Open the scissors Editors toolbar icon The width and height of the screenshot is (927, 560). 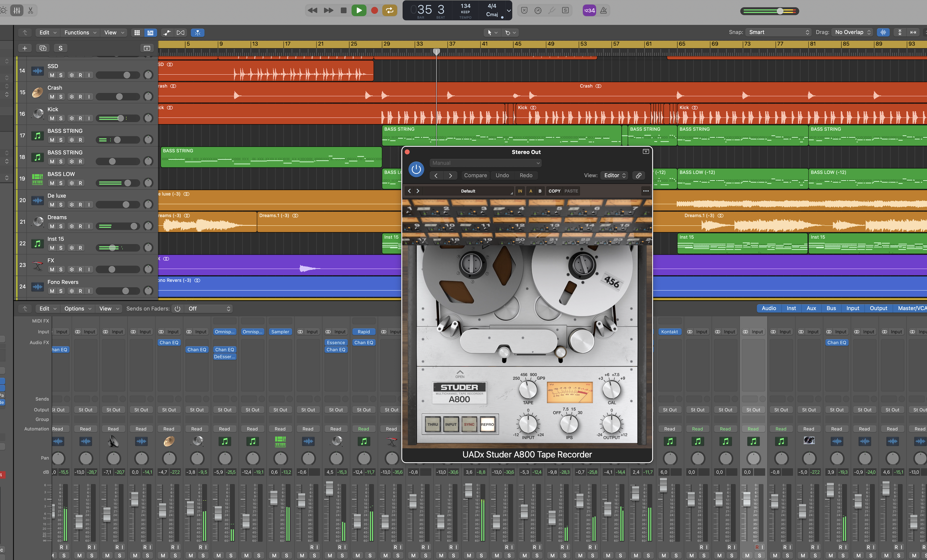point(30,11)
